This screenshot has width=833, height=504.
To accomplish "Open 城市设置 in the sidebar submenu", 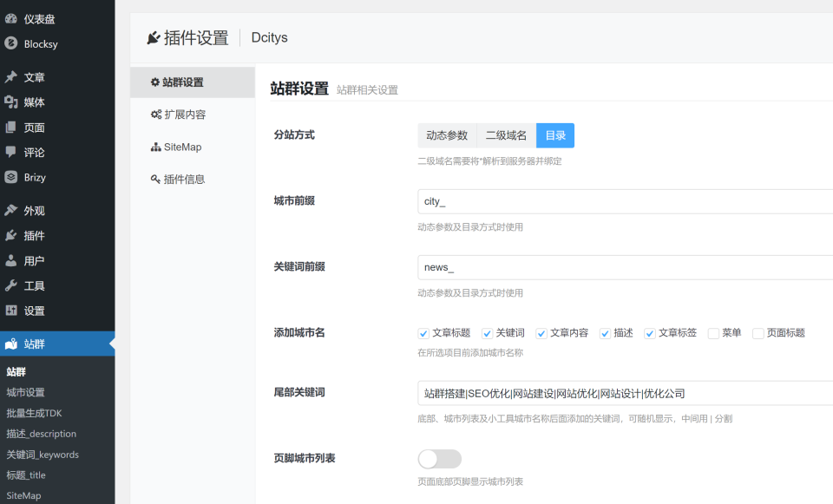I will pyautogui.click(x=26, y=392).
